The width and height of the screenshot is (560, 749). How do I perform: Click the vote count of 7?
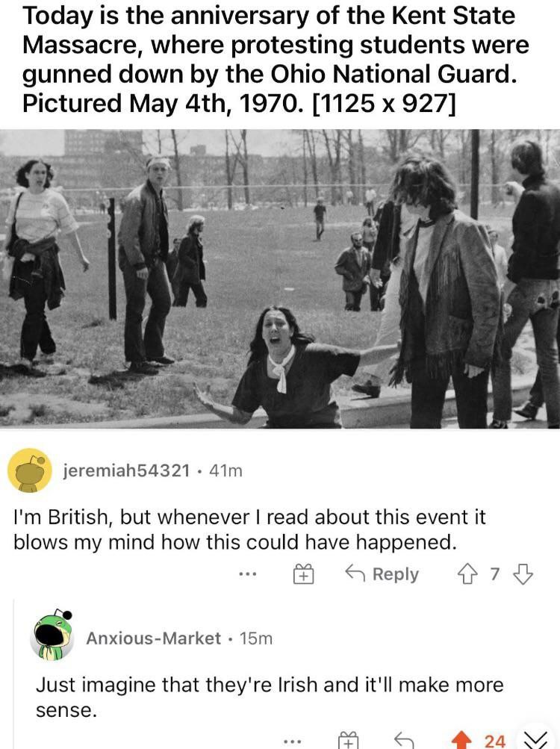(494, 574)
